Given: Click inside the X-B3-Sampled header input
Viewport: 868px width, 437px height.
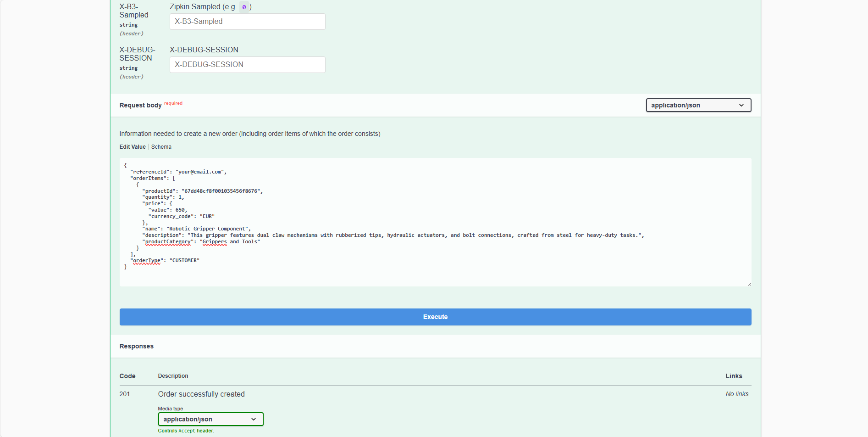Looking at the screenshot, I should point(247,21).
